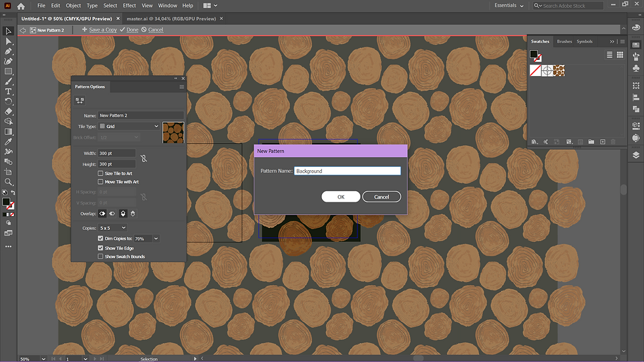Select the Zoom tool
This screenshot has height=362, width=644.
(x=8, y=182)
